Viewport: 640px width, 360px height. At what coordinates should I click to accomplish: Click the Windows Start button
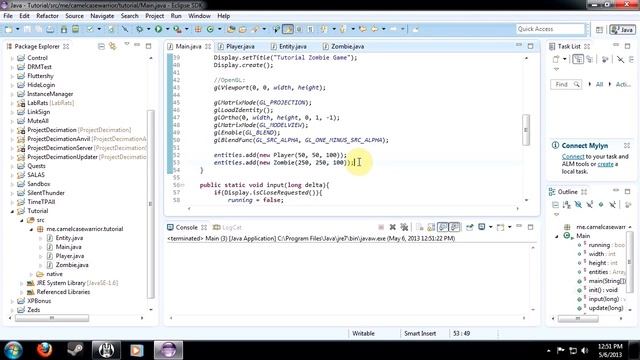(x=13, y=350)
